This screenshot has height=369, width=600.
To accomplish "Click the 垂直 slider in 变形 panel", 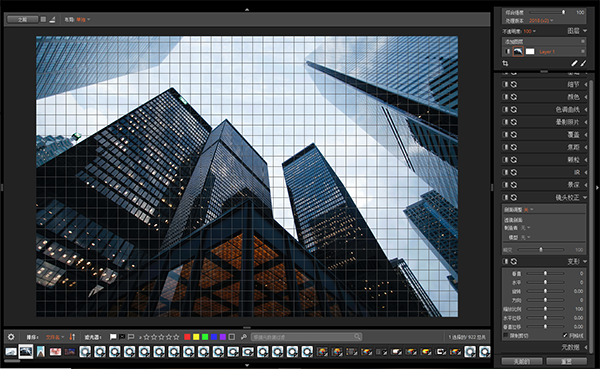I will click(x=545, y=273).
